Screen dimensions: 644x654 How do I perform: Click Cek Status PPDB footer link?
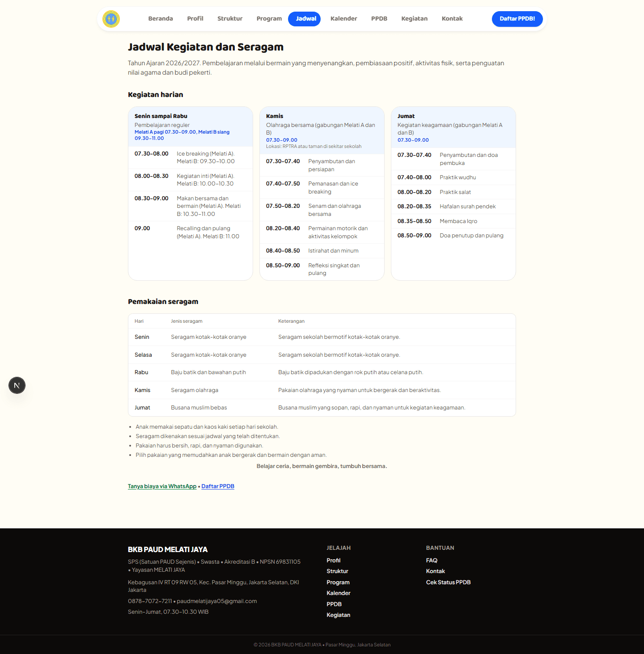pyautogui.click(x=448, y=582)
